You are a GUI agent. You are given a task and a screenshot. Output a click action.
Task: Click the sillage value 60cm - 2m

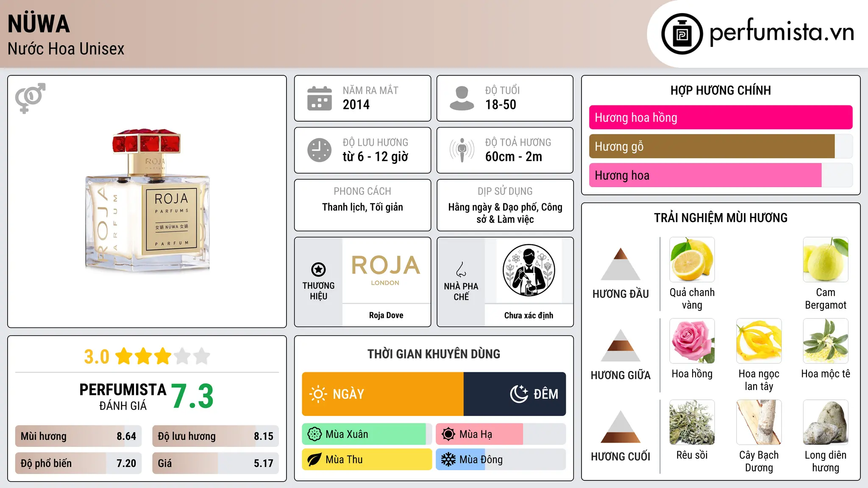514,157
